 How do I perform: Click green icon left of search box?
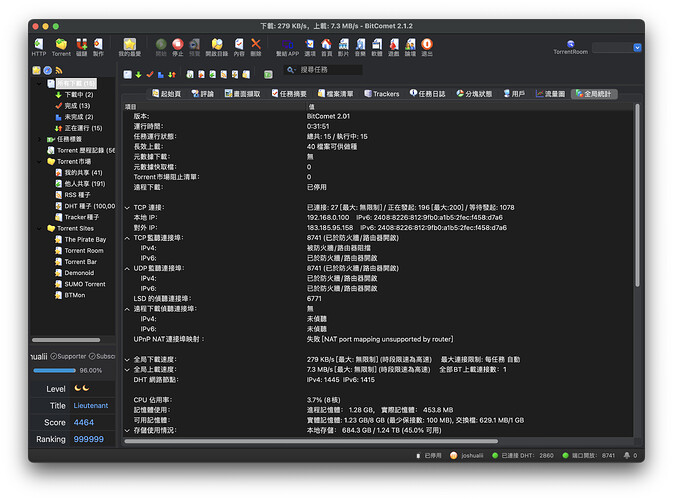tap(268, 75)
